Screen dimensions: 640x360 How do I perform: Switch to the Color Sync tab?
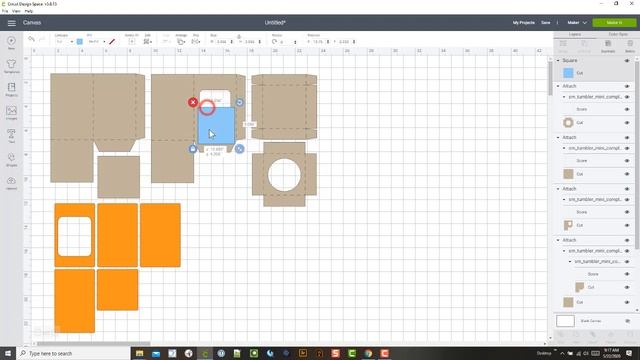pos(618,34)
